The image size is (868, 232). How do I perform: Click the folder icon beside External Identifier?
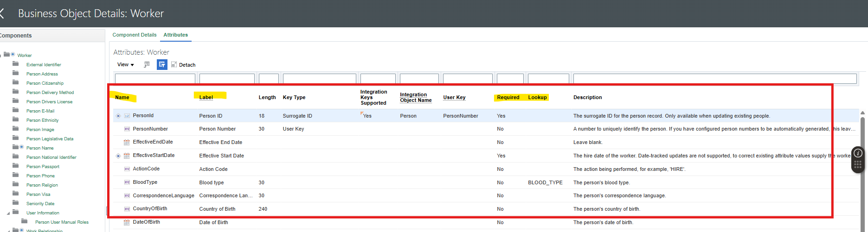pos(16,64)
